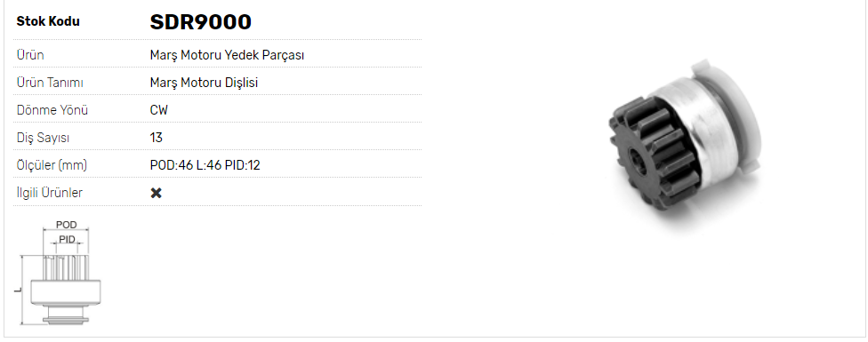Click the Ürün Tanımı label

pos(50,83)
